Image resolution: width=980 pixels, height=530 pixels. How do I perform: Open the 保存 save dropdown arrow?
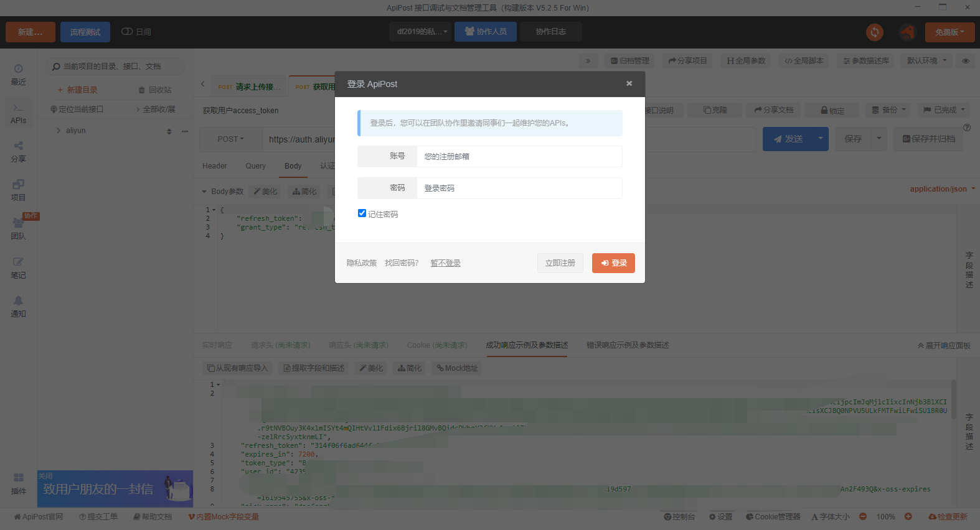point(879,139)
